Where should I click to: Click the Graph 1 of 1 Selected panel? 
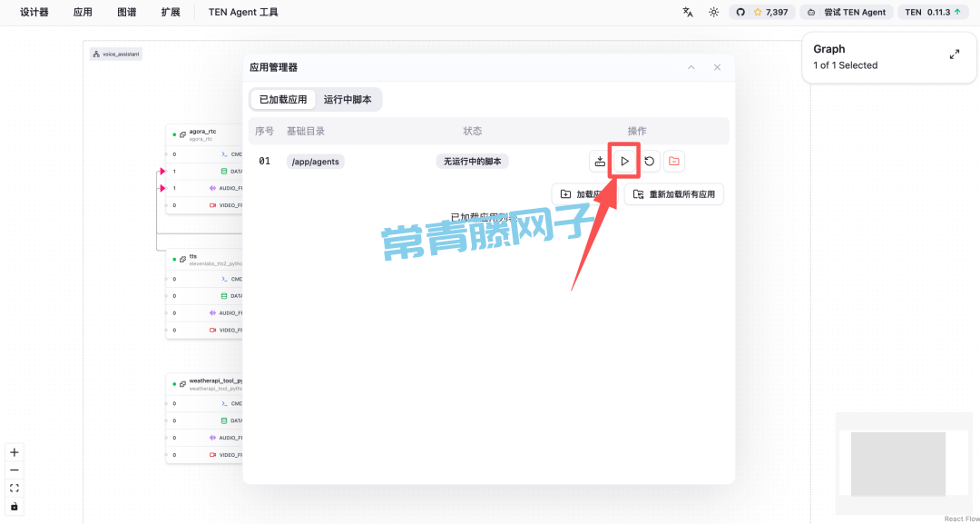(x=889, y=57)
